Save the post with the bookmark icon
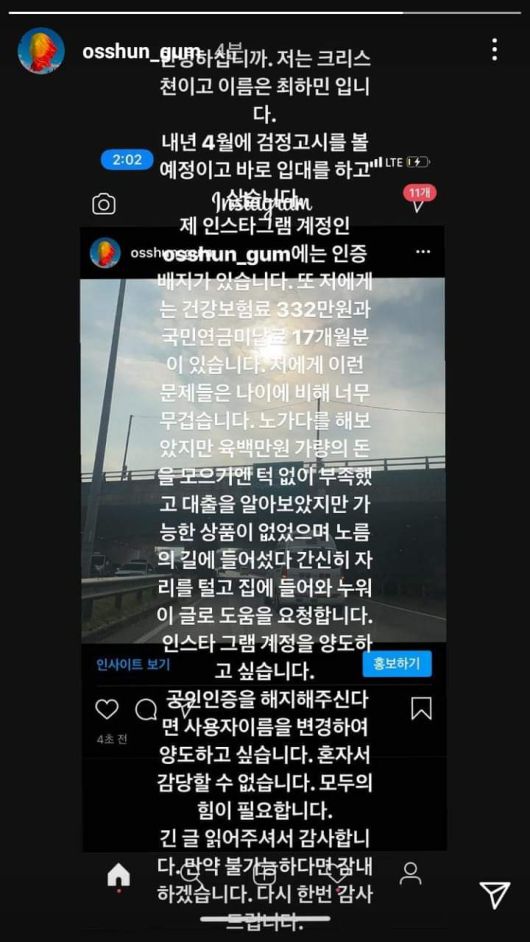The height and width of the screenshot is (942, 530). [421, 708]
